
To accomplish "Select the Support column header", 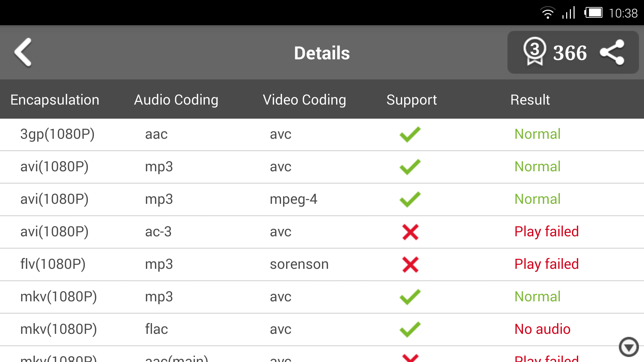I will [412, 100].
